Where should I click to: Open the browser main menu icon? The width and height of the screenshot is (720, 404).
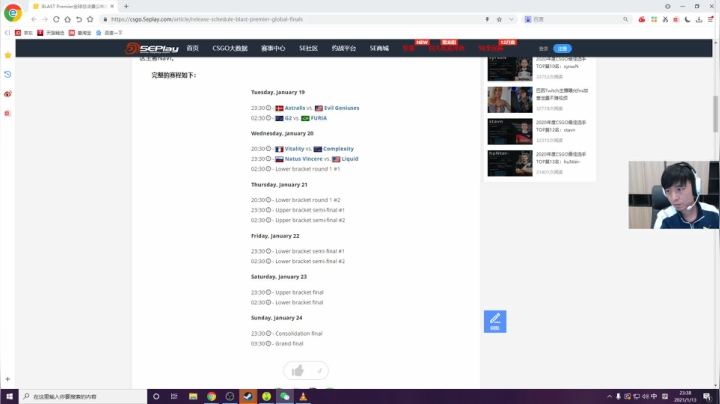pyautogui.click(x=710, y=19)
